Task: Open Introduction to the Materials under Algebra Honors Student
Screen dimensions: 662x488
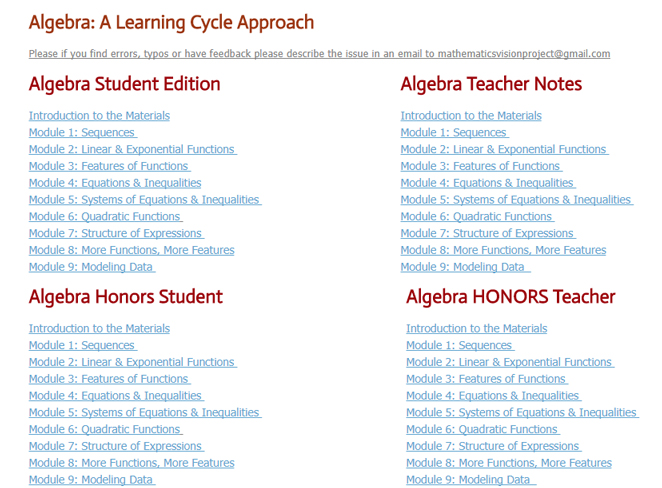Action: pos(99,329)
